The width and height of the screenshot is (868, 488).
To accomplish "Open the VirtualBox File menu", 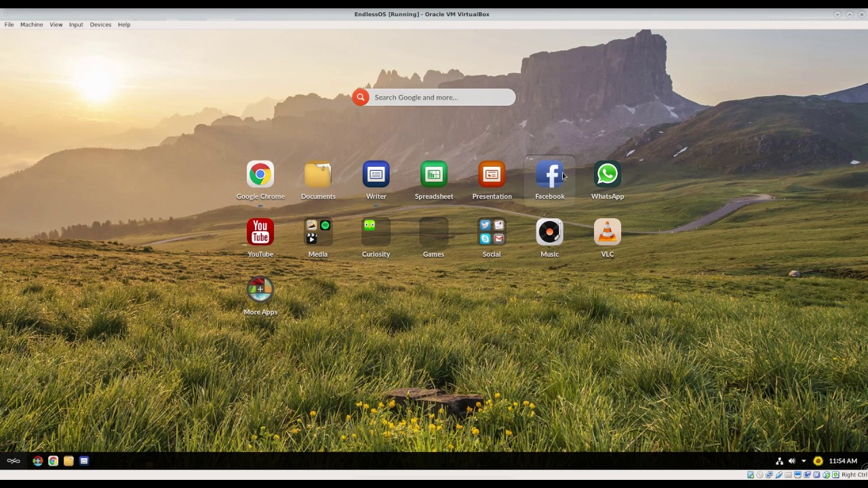I will click(9, 24).
